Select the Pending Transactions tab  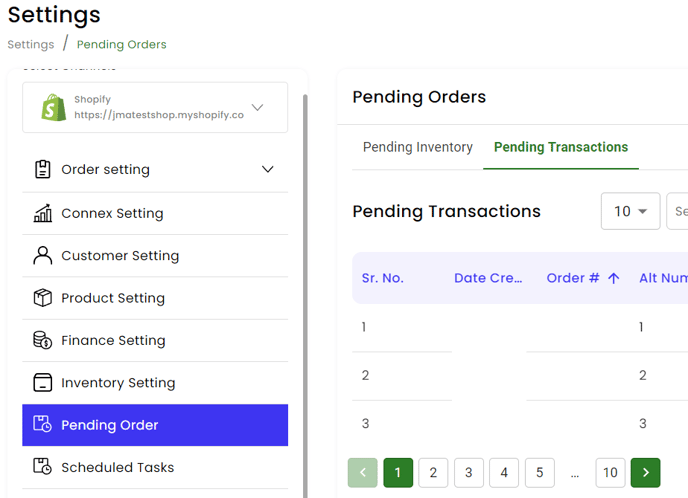click(x=561, y=147)
